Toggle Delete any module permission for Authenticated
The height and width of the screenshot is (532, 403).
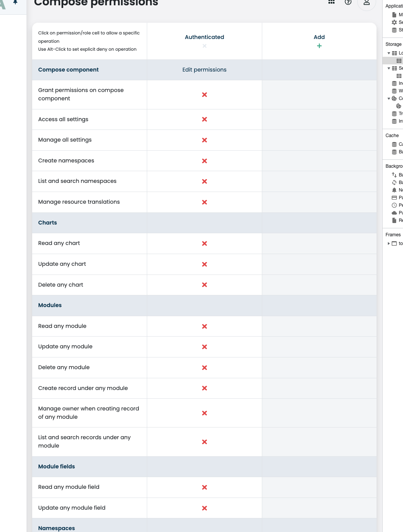(x=204, y=367)
